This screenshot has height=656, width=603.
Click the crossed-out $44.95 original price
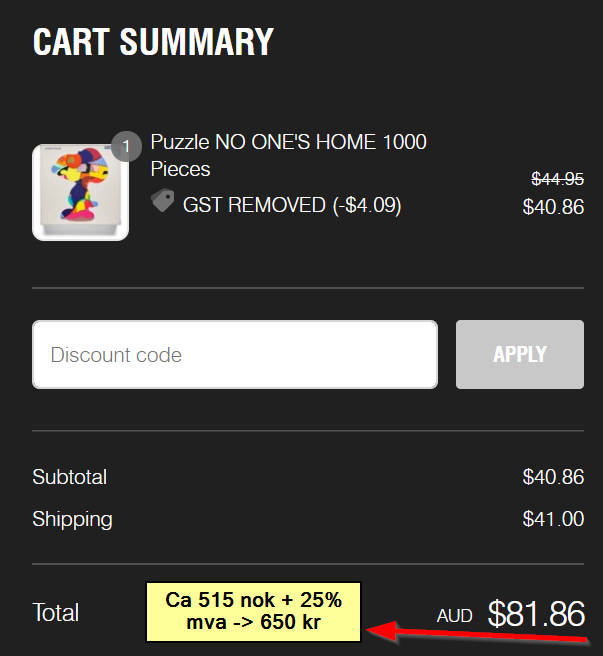pyautogui.click(x=557, y=179)
